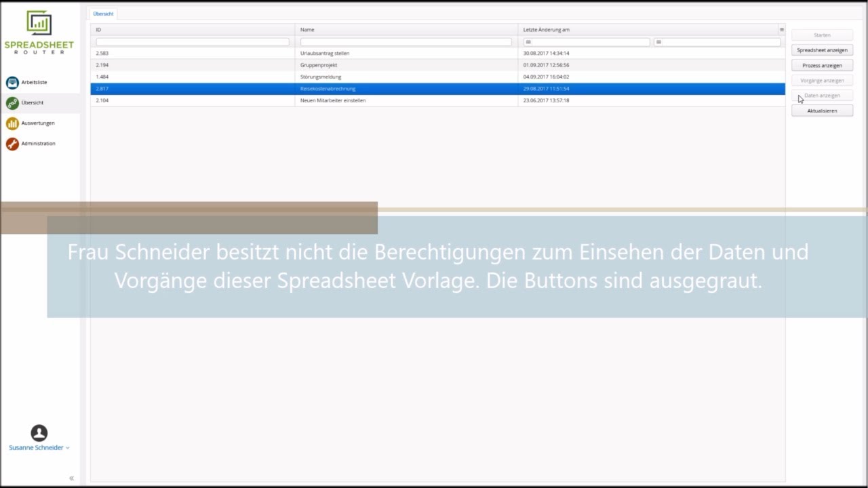Image resolution: width=868 pixels, height=488 pixels.
Task: Click the Spreadsheet Router logo
Action: pos(39,33)
